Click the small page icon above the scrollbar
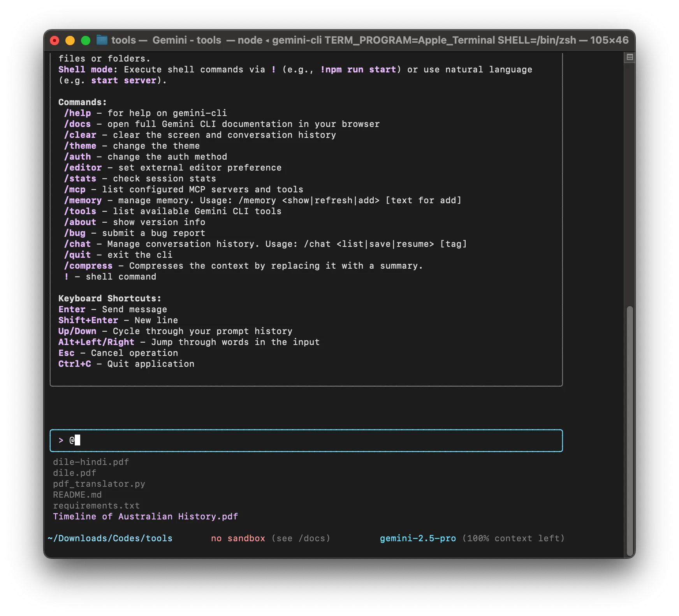This screenshot has height=616, width=679. pyautogui.click(x=630, y=56)
